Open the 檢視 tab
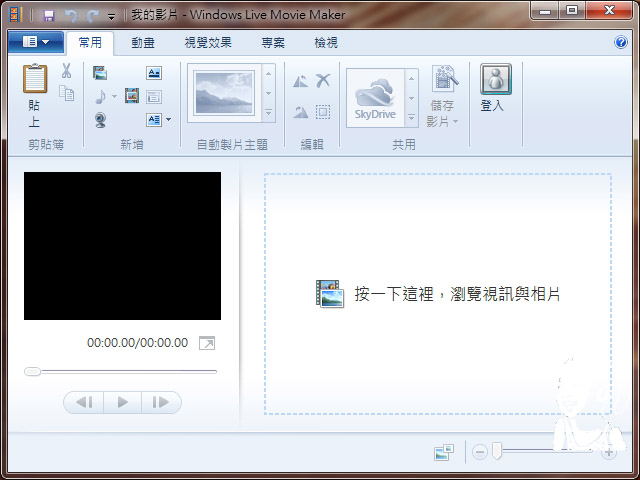The height and width of the screenshot is (480, 640). click(326, 42)
